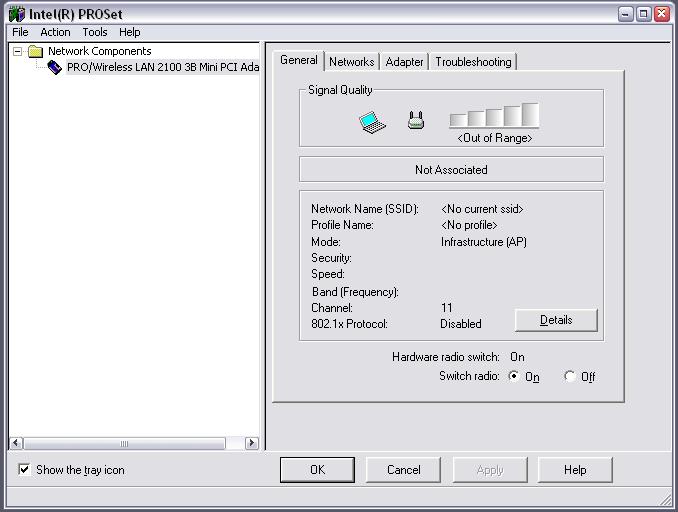Collapse the Network Components tree node

coord(18,51)
